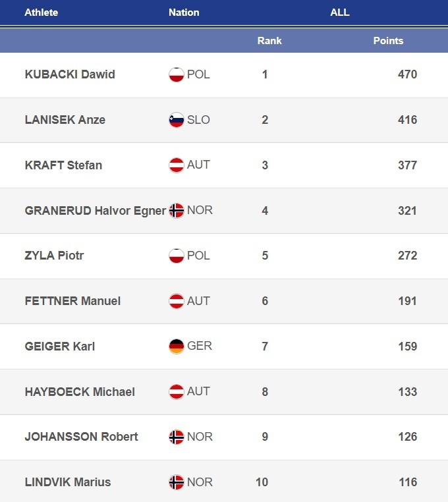The width and height of the screenshot is (448, 502).
Task: Sort by the Rank subheader
Action: tap(269, 41)
